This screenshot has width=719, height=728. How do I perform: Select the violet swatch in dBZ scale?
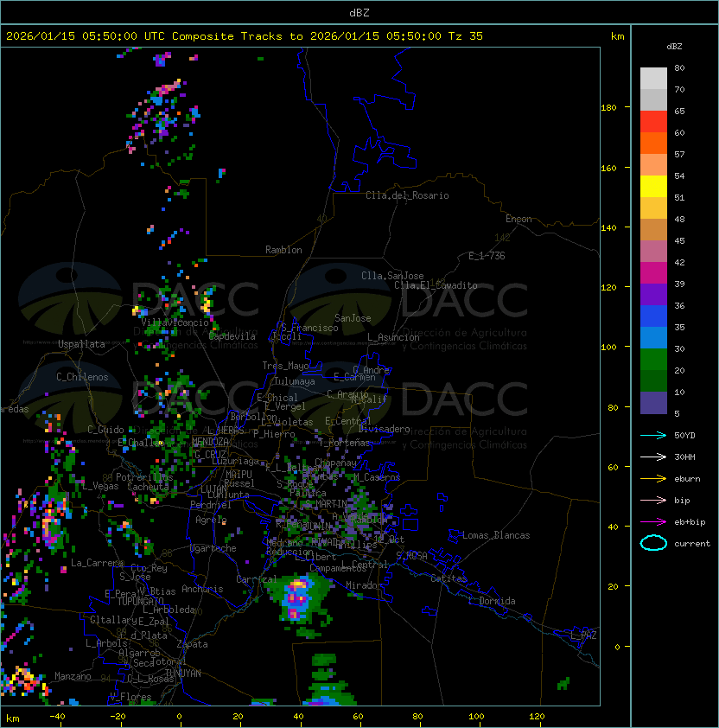[x=653, y=295]
